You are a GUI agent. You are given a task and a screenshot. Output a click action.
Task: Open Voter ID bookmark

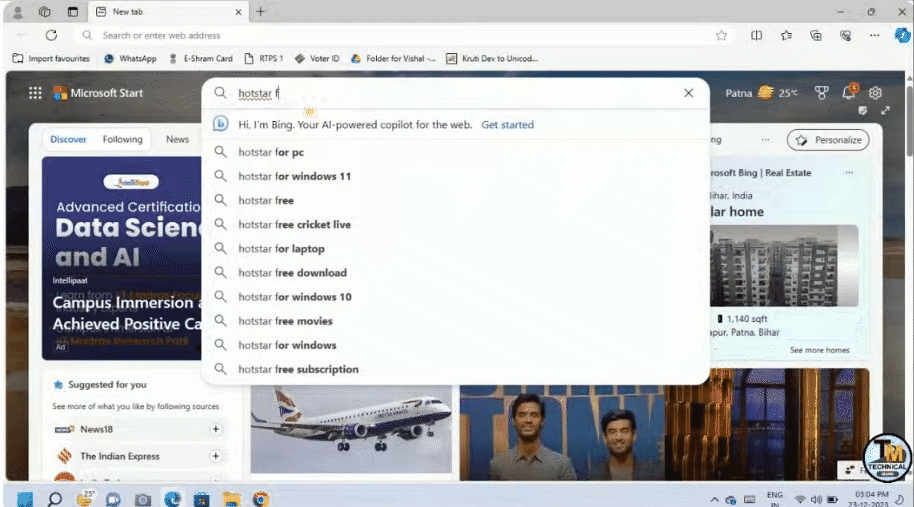[317, 58]
